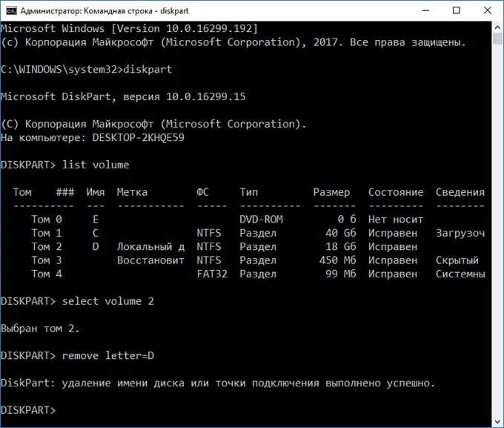Click the 'Размер' column header
Viewport: 504px width, 428px height.
(331, 192)
